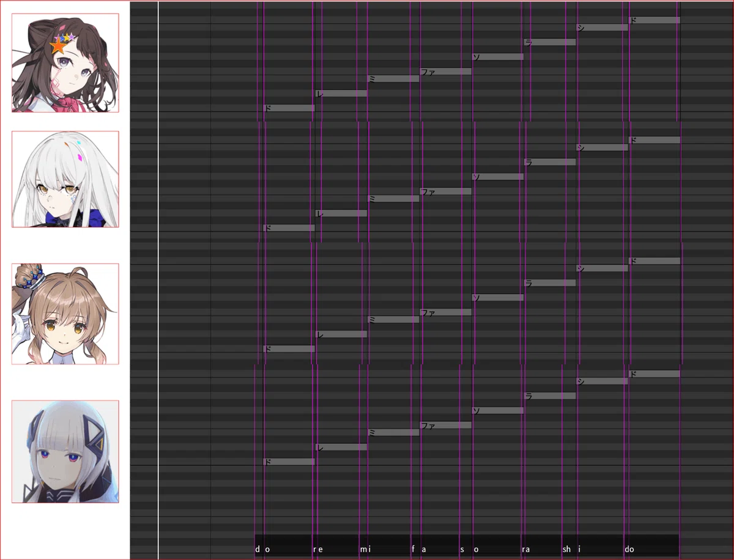Select the ミ note in the twin-tail character's track
The image size is (734, 560).
393,320
